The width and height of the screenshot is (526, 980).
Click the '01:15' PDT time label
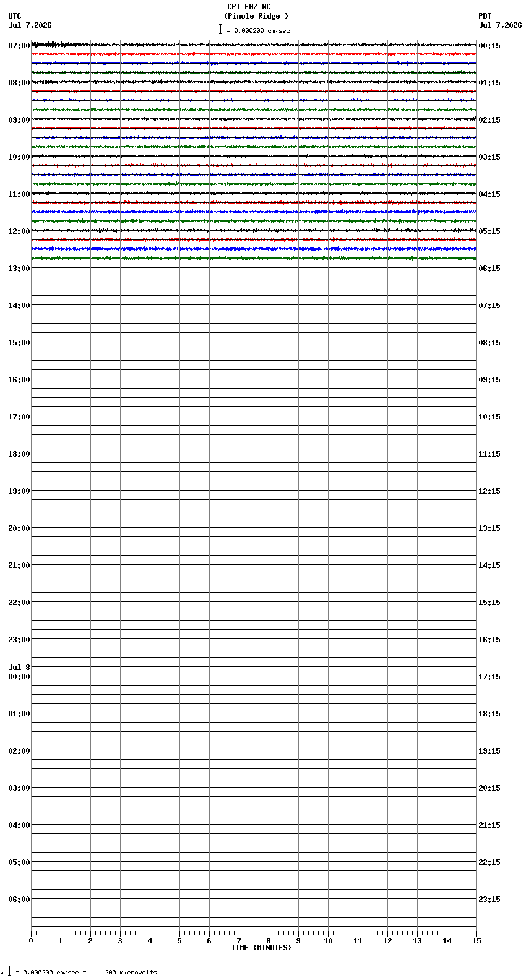(489, 83)
